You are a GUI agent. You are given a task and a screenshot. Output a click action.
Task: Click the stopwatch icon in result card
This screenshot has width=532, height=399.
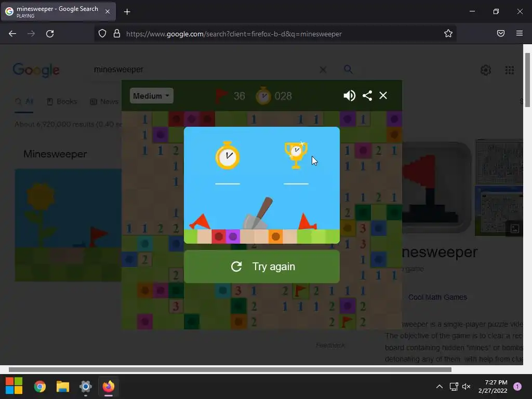[228, 155]
